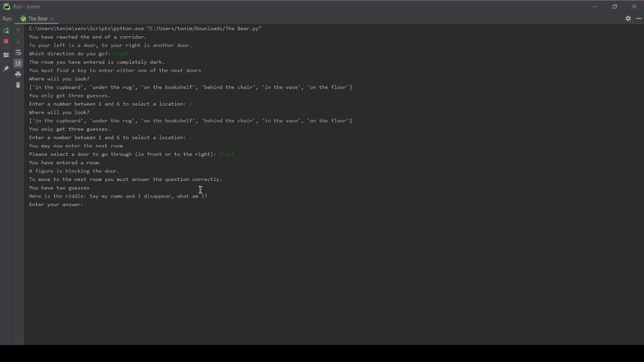Viewport: 644px width, 362px height.
Task: Print the console output
Action: pyautogui.click(x=18, y=74)
